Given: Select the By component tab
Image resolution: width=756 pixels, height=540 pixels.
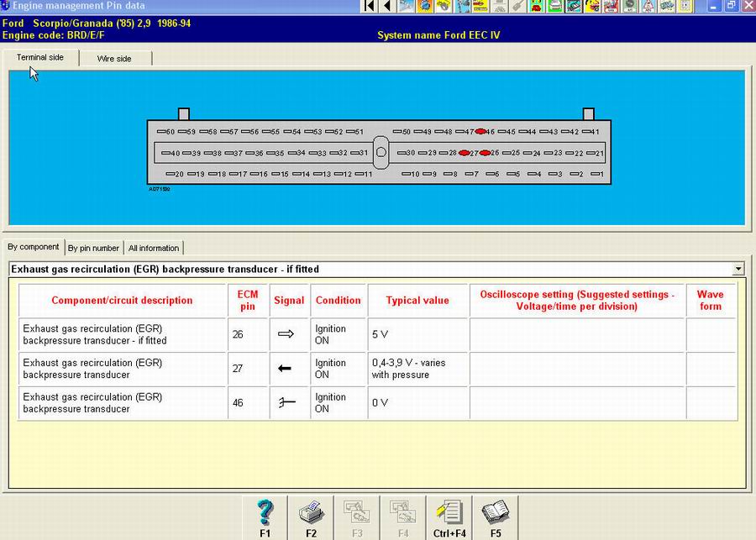Looking at the screenshot, I should point(34,247).
